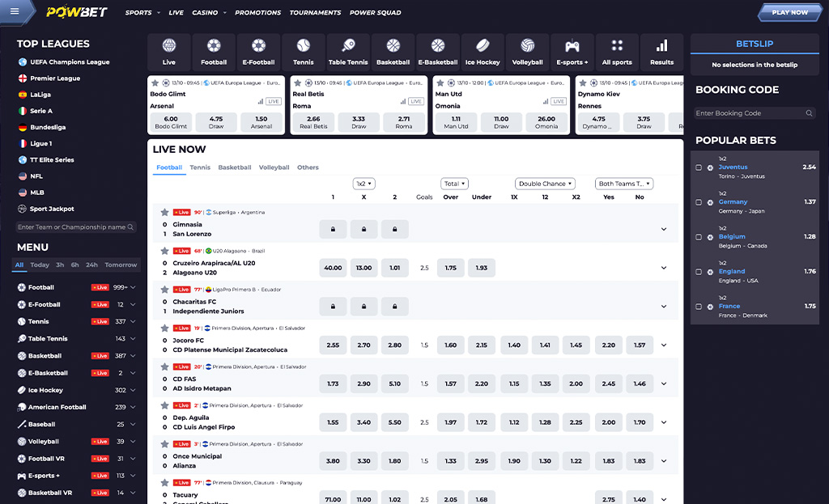829x504 pixels.
Task: Select the 24h time filter
Action: [92, 265]
